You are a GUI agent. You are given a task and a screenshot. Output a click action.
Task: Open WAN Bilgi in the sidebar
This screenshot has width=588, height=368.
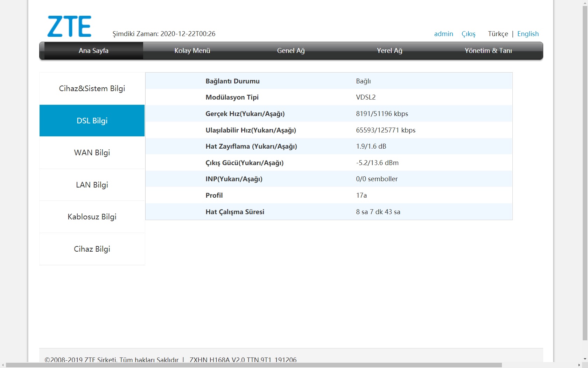click(92, 152)
